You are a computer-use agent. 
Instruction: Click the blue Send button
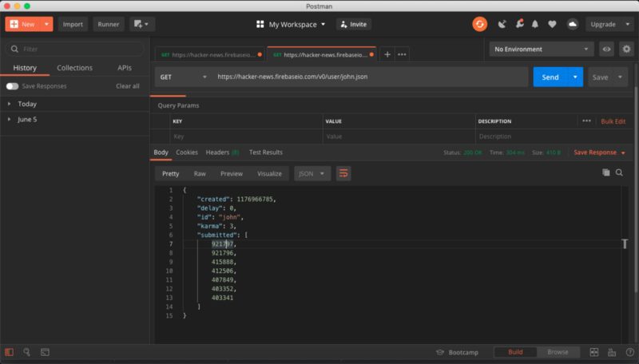coord(550,77)
